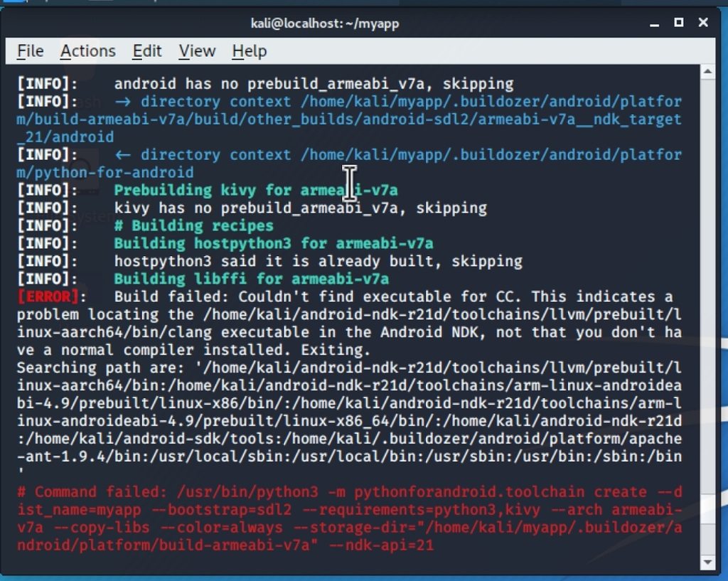Open the File menu
Image resolution: width=728 pixels, height=581 pixels.
29,50
